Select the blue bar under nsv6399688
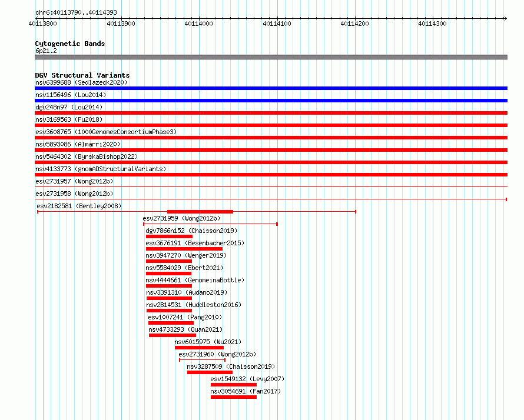This screenshot has height=420, width=524. click(271, 88)
